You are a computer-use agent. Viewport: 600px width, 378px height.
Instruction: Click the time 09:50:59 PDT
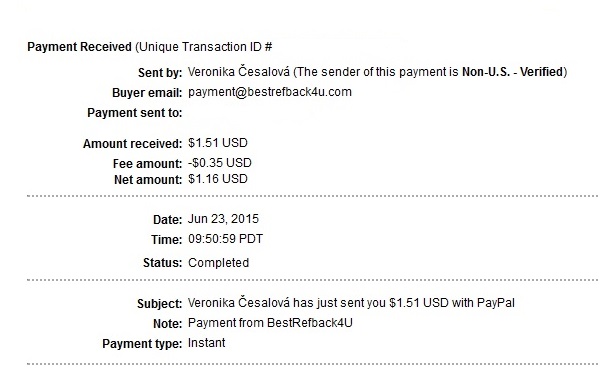(225, 239)
